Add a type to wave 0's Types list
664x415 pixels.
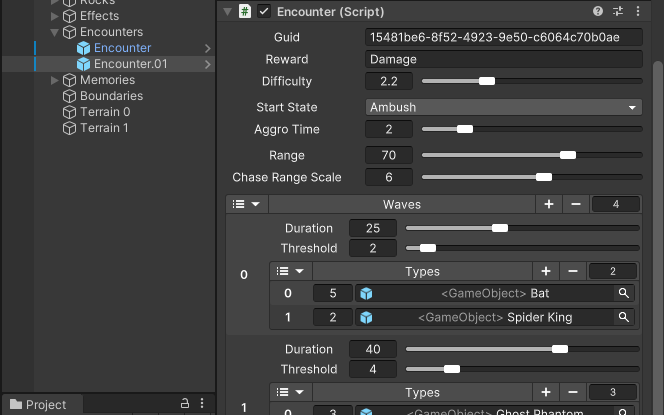coord(546,271)
